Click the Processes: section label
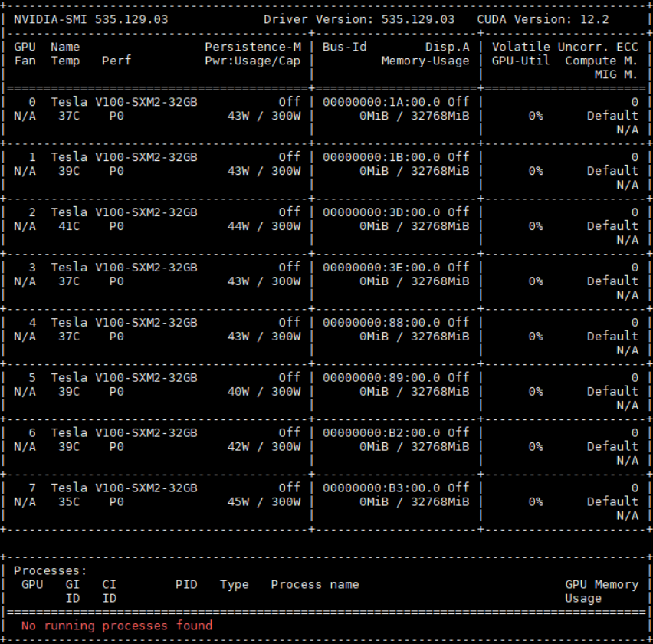This screenshot has height=644, width=653. (50, 570)
